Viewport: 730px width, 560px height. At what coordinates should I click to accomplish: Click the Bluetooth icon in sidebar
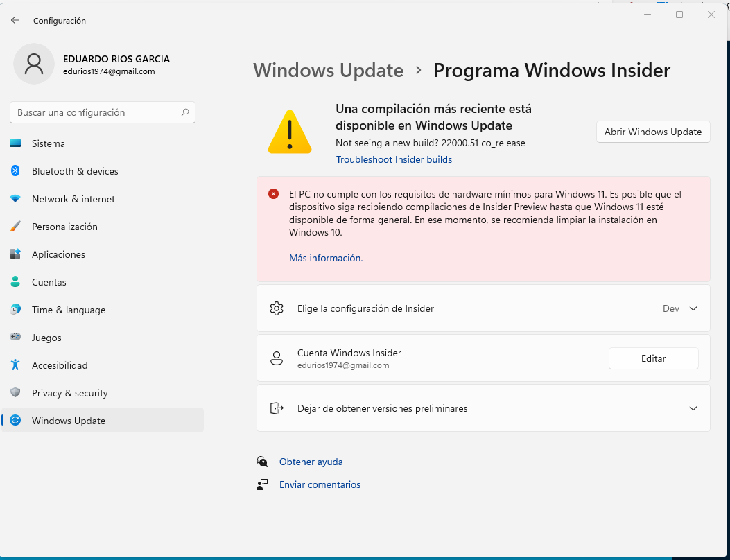point(15,171)
